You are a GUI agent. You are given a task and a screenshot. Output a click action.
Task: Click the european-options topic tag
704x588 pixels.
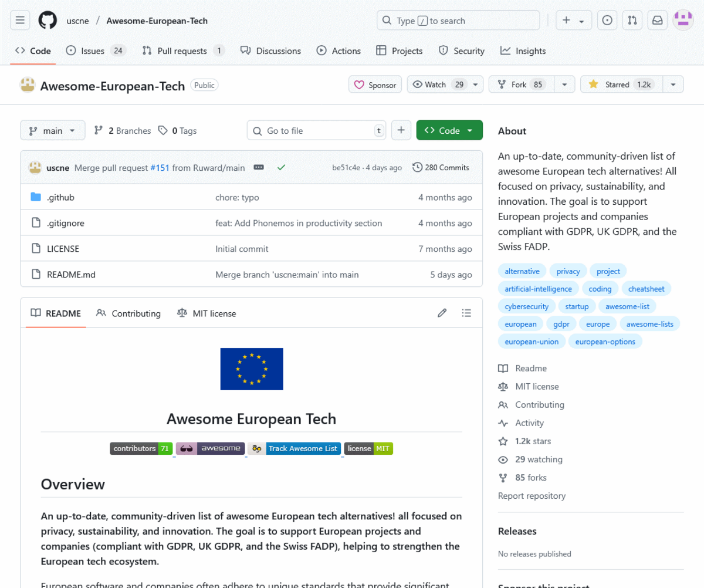click(x=605, y=342)
